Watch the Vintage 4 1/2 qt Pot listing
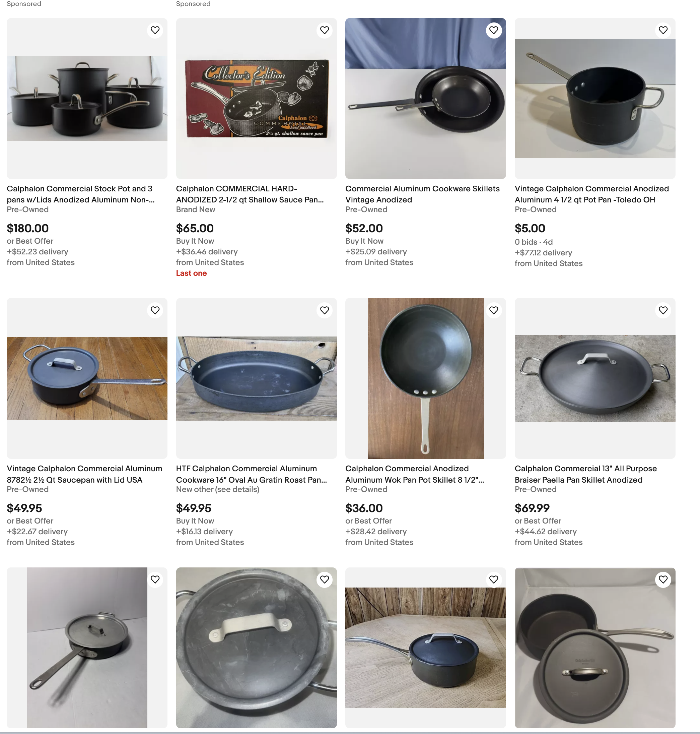Screen dimensions: 700x734 coord(663,30)
